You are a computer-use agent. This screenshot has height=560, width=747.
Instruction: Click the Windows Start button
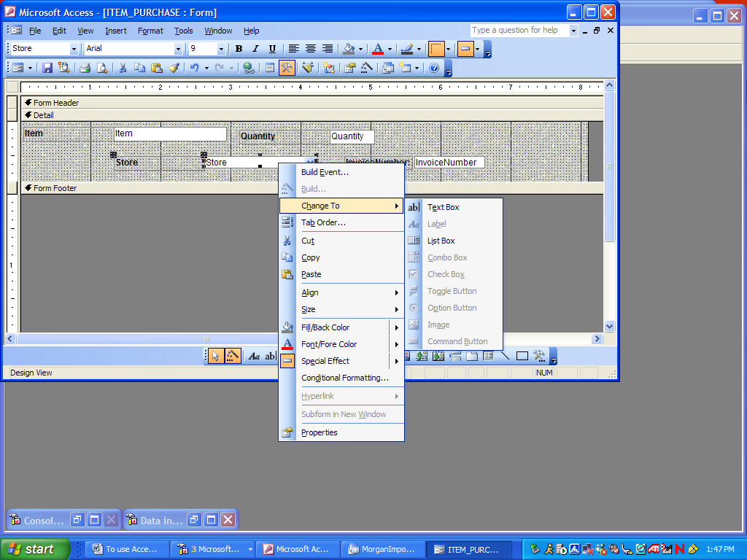(34, 549)
